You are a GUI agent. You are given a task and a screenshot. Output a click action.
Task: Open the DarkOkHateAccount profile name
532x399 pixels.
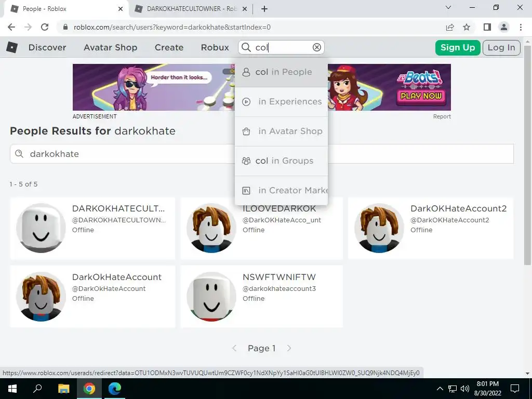tap(117, 277)
